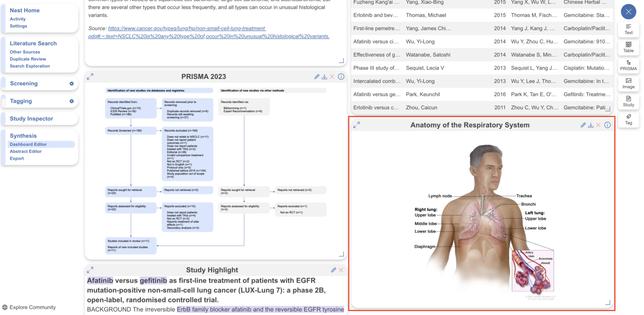
Task: Edit the Study Highlight card
Action: tap(334, 270)
